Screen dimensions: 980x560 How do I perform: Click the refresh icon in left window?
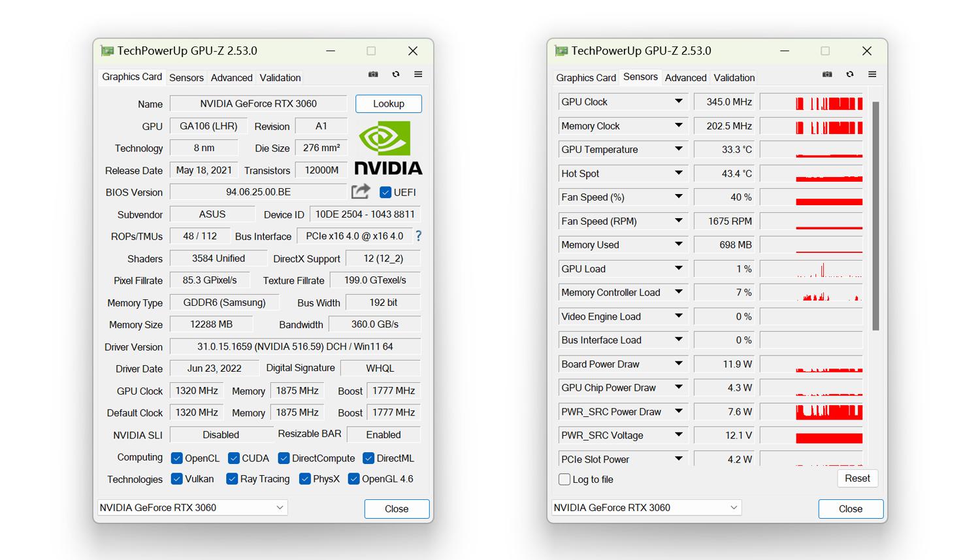coord(396,74)
